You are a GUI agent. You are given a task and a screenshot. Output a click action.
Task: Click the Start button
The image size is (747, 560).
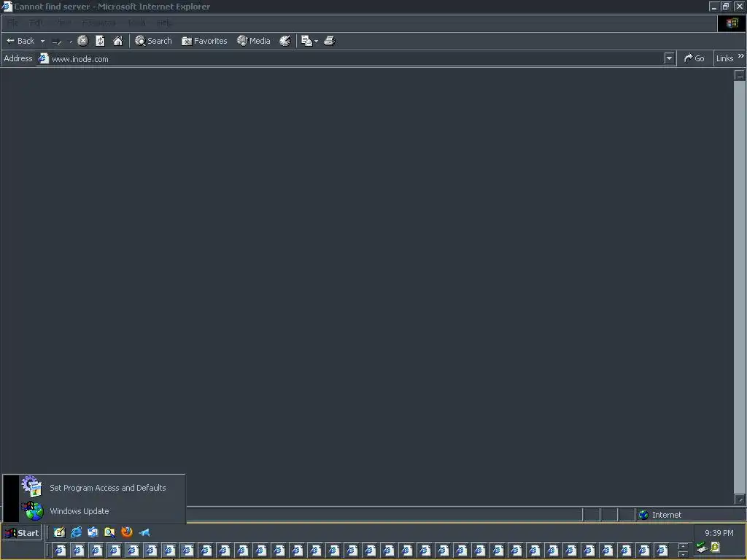(x=22, y=533)
